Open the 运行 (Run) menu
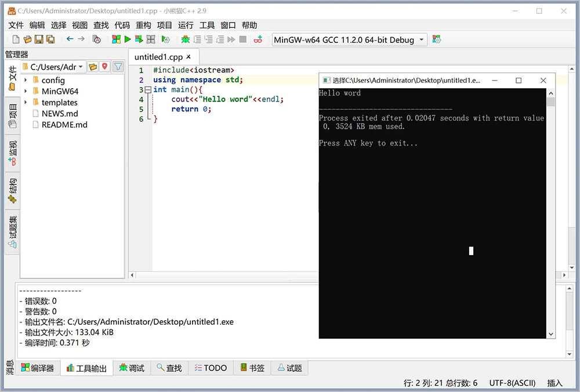Screen dimensions: 580x392 [186, 25]
